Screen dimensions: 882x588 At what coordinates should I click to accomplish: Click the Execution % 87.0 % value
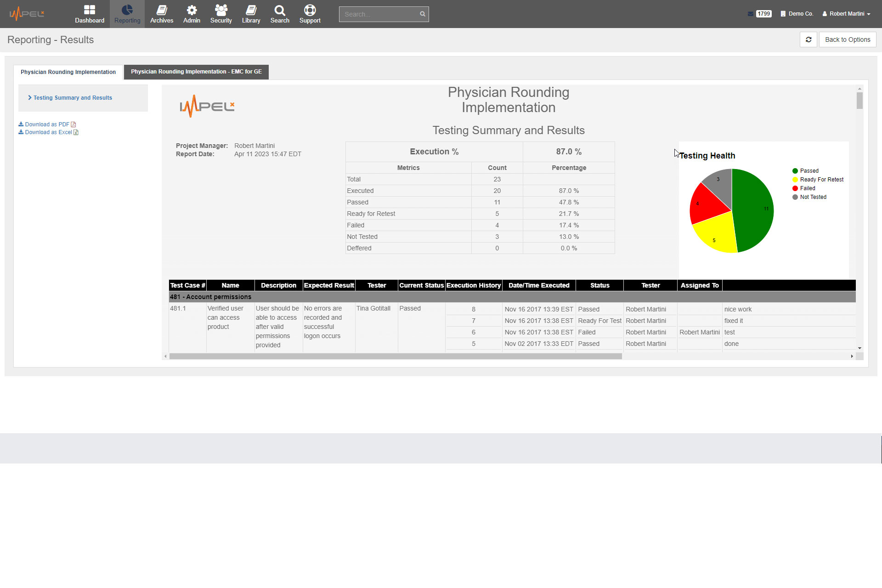click(569, 152)
